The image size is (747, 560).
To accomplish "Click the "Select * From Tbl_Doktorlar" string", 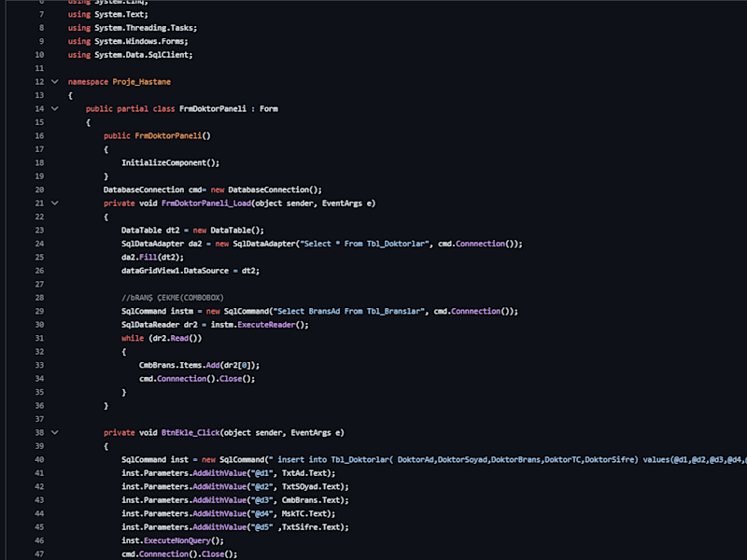I will click(363, 244).
